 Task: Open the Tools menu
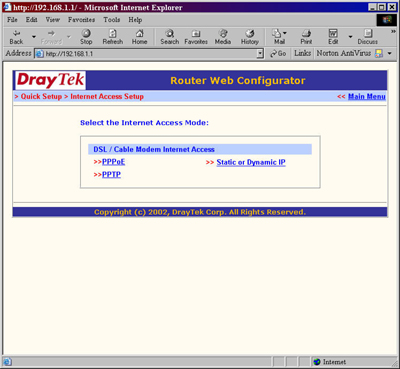pos(111,20)
